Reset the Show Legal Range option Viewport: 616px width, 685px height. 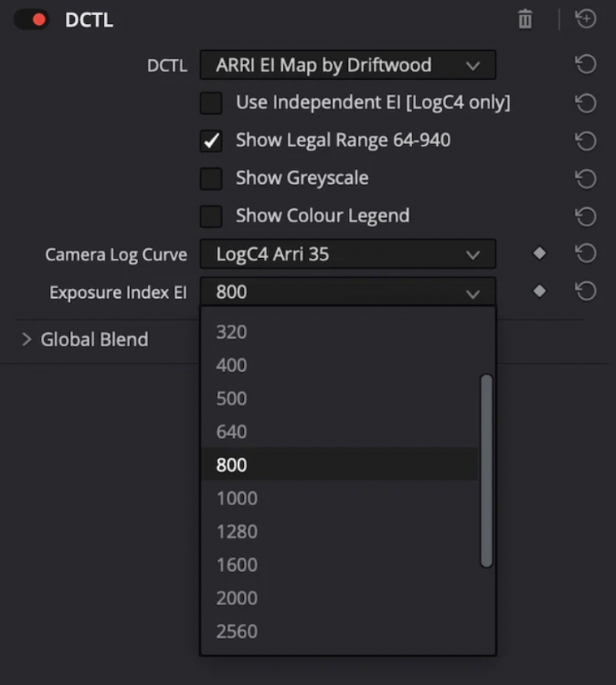pyautogui.click(x=586, y=141)
